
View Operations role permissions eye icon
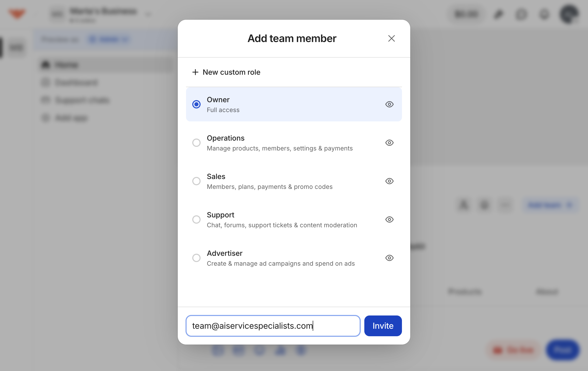389,143
